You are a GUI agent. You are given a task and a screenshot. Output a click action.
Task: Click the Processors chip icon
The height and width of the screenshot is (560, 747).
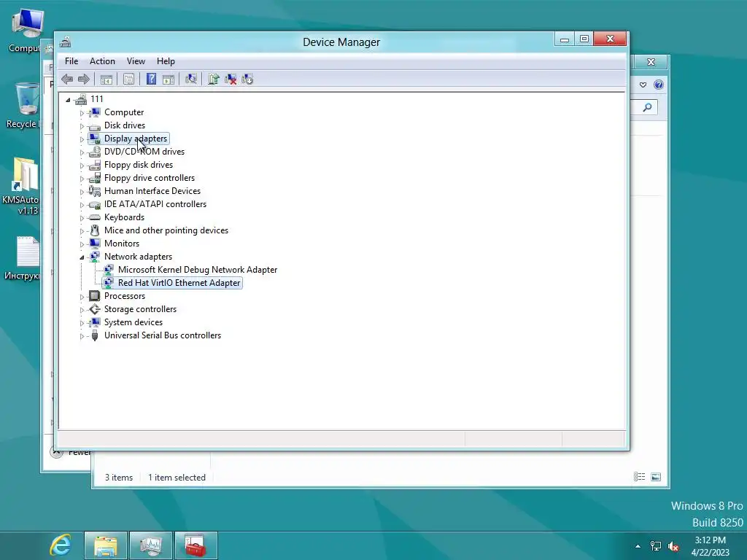coord(95,296)
